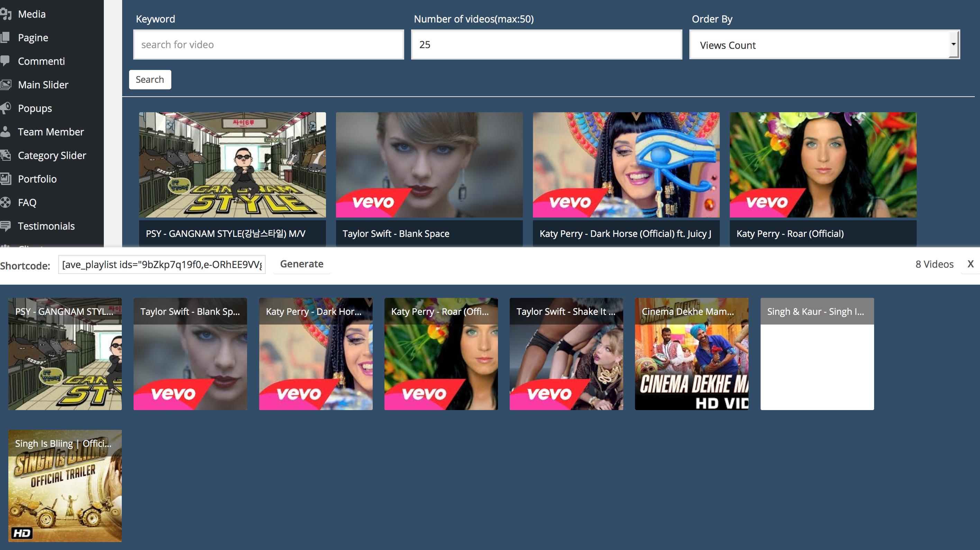Click the Portfolio icon
Screen dimensions: 980x550
pyautogui.click(x=5, y=179)
